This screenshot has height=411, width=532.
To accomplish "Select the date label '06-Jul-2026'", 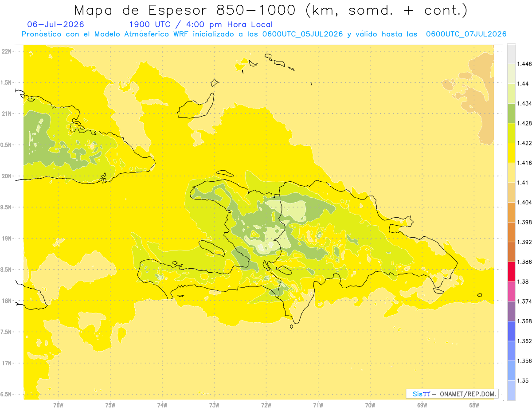I will 55,24.
